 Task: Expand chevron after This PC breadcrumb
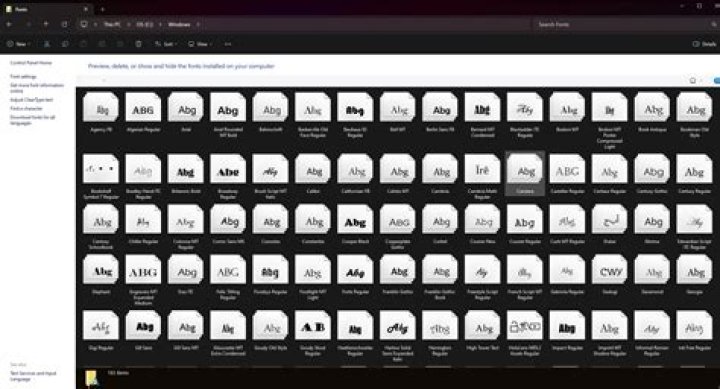[128, 24]
